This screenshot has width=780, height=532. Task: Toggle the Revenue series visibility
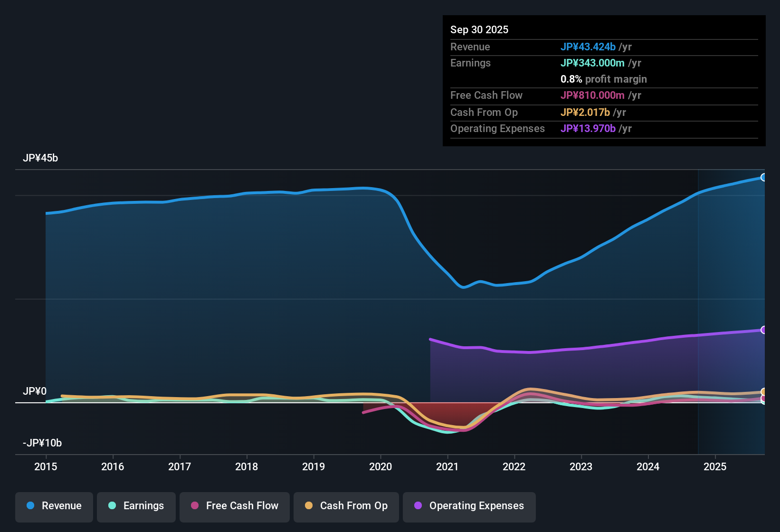tap(54, 506)
